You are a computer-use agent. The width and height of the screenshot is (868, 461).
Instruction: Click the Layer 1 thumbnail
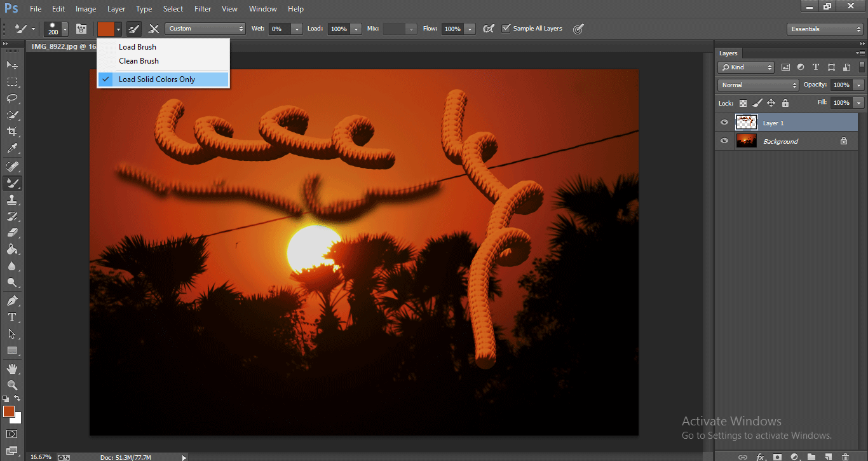(746, 123)
